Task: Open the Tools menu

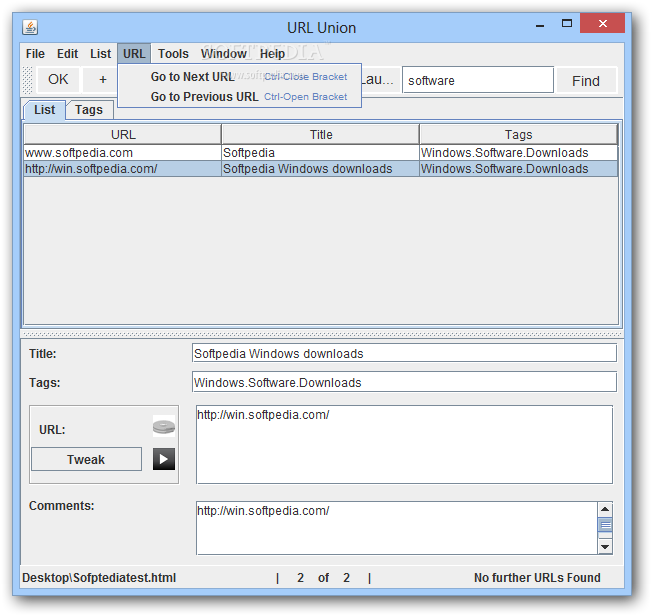Action: click(173, 54)
